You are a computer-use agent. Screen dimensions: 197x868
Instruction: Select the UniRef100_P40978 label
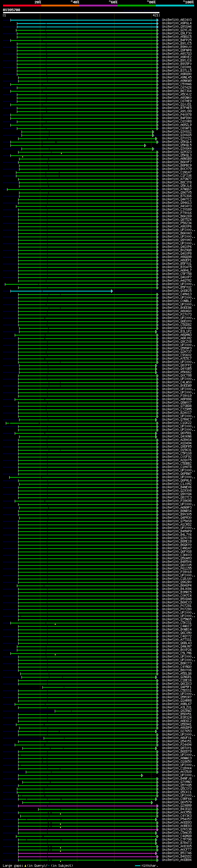point(177,115)
